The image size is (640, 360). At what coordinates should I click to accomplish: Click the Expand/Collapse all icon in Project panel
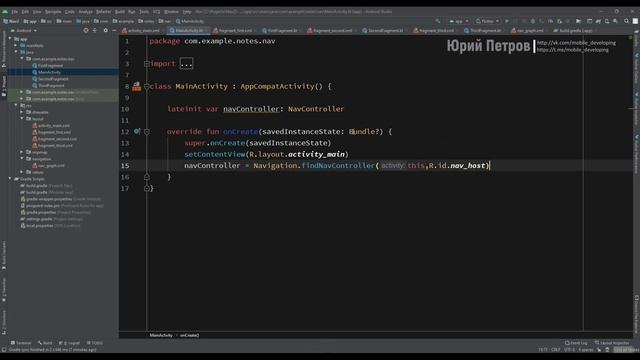click(95, 30)
